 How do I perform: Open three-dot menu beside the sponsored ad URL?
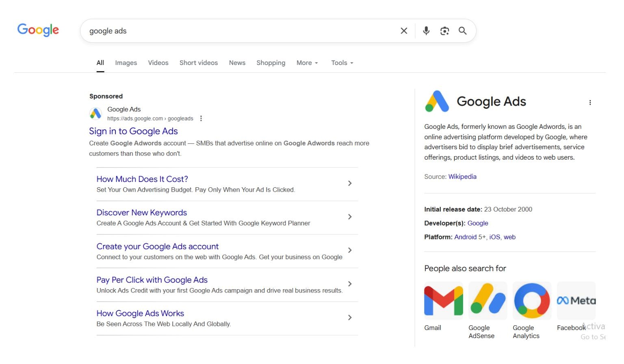(201, 118)
